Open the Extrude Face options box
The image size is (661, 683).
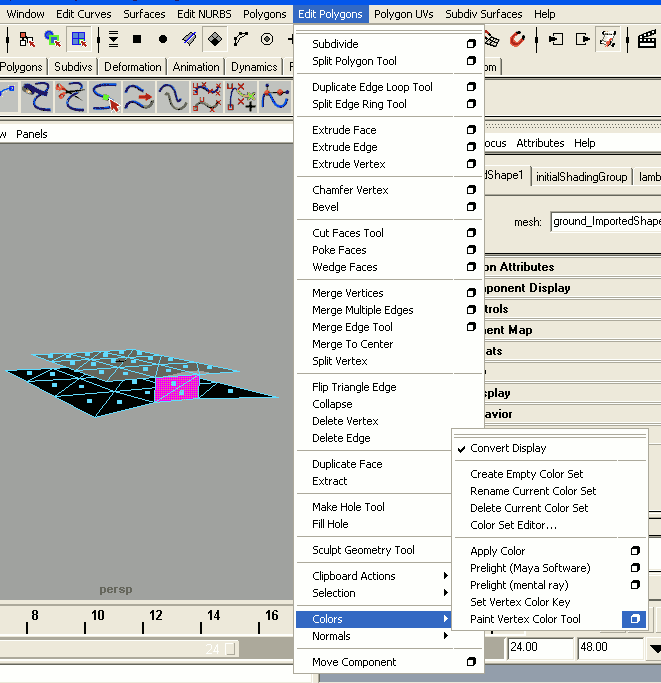coord(471,130)
